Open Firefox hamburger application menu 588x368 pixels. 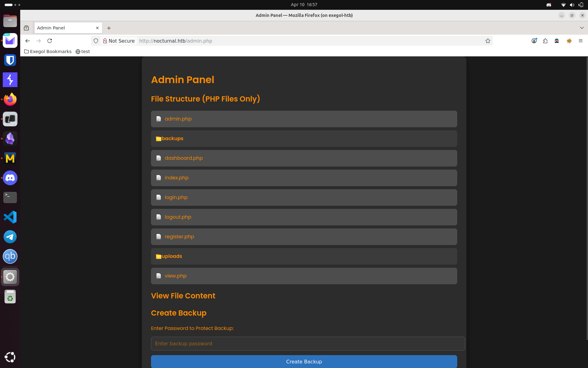tap(580, 41)
